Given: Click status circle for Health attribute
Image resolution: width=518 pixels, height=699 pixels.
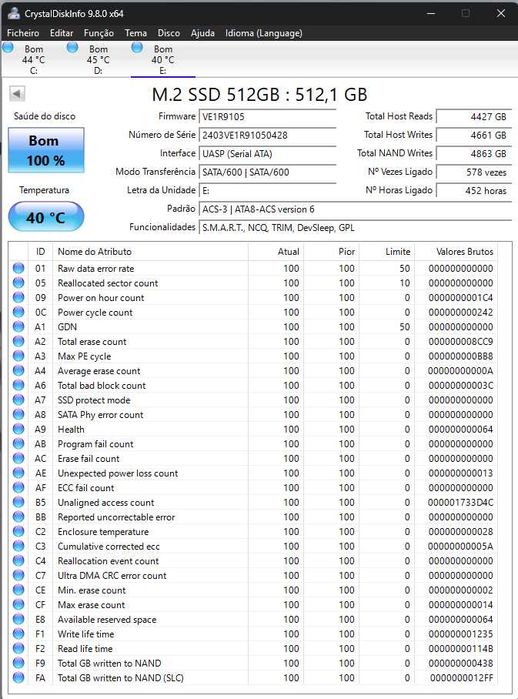Looking at the screenshot, I should [x=18, y=429].
